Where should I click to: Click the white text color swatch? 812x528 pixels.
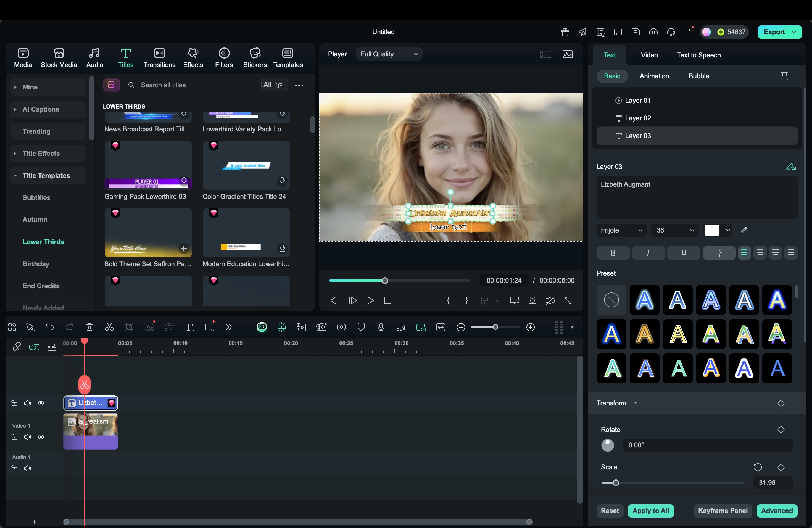click(712, 230)
